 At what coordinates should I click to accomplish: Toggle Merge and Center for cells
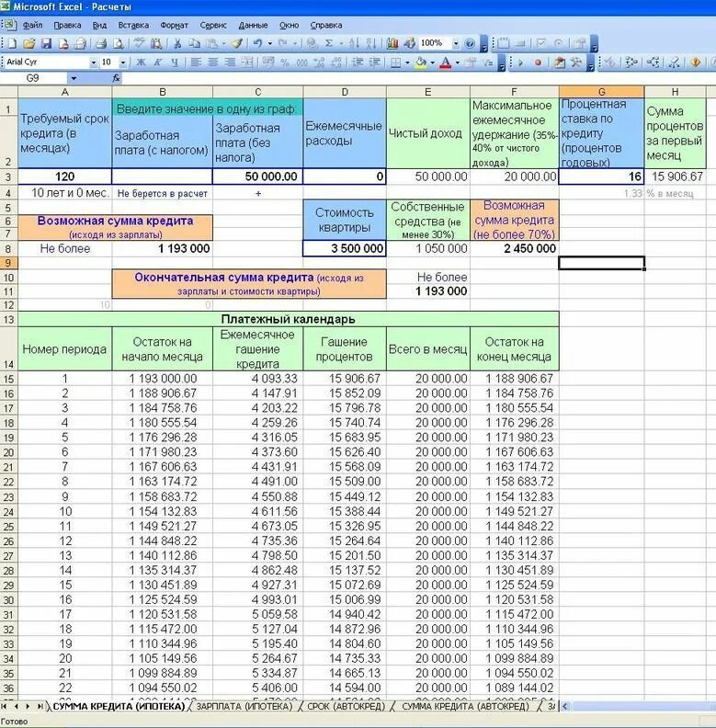coord(247,63)
